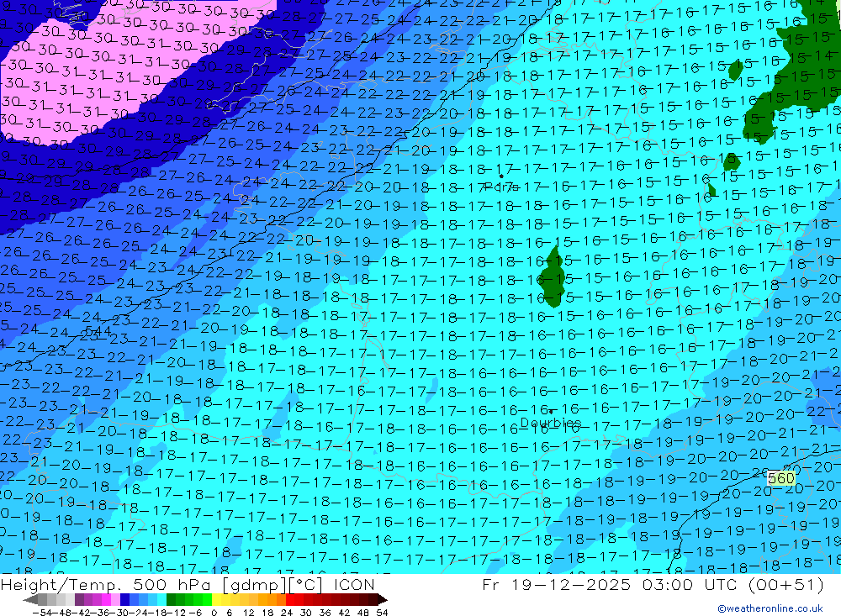Pick the bright yellow swatch above 0
The height and width of the screenshot is (616, 841).
click(216, 599)
